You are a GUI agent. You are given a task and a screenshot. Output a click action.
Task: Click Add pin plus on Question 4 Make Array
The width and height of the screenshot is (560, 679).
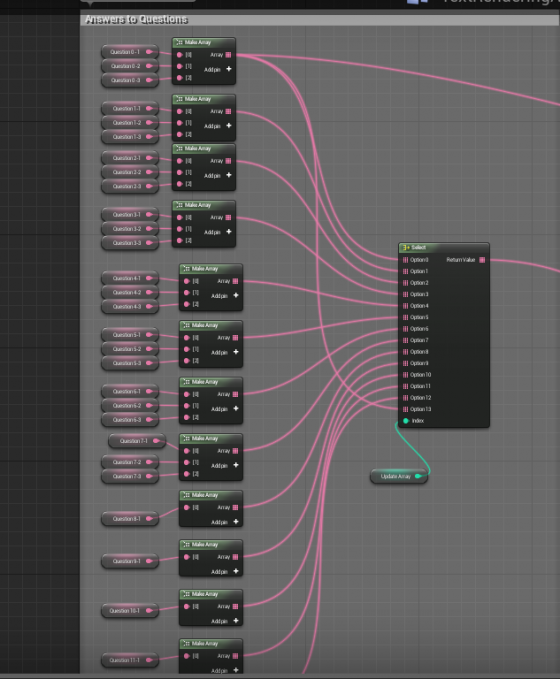click(236, 295)
